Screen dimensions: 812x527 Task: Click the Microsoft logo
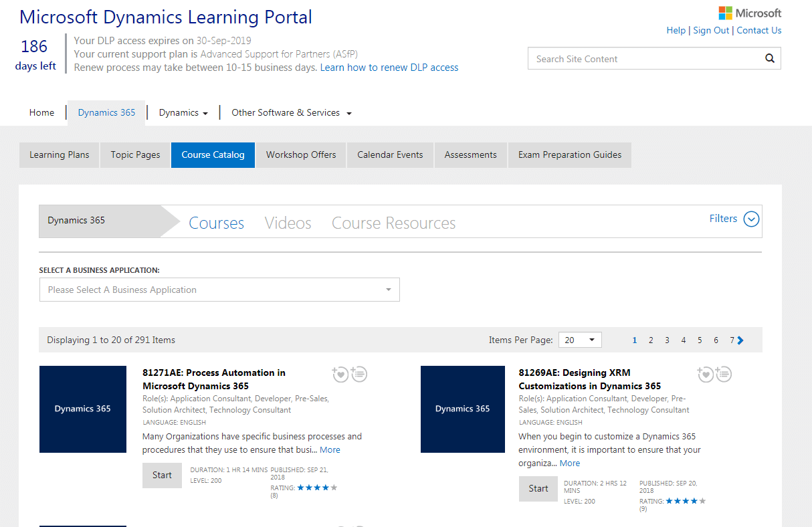pos(750,13)
